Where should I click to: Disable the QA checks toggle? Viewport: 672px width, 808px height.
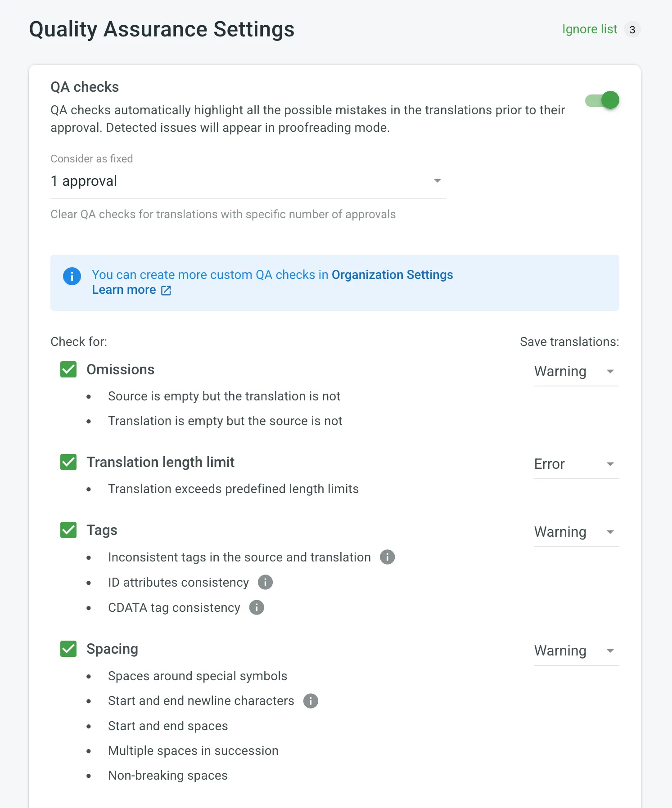602,100
